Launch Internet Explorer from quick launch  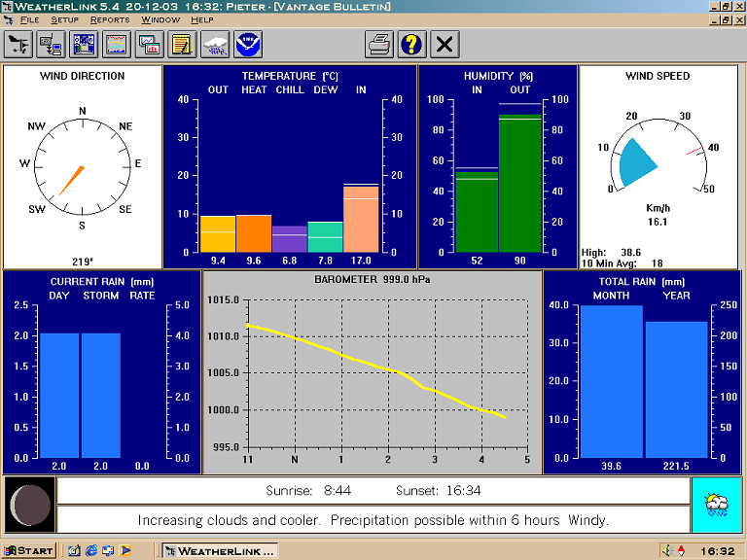tap(91, 551)
